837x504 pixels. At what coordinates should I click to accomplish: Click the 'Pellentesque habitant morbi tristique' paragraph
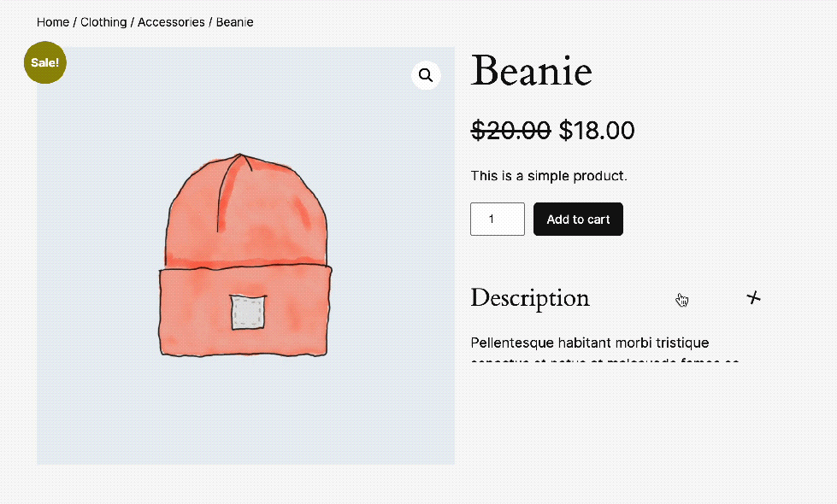[590, 343]
